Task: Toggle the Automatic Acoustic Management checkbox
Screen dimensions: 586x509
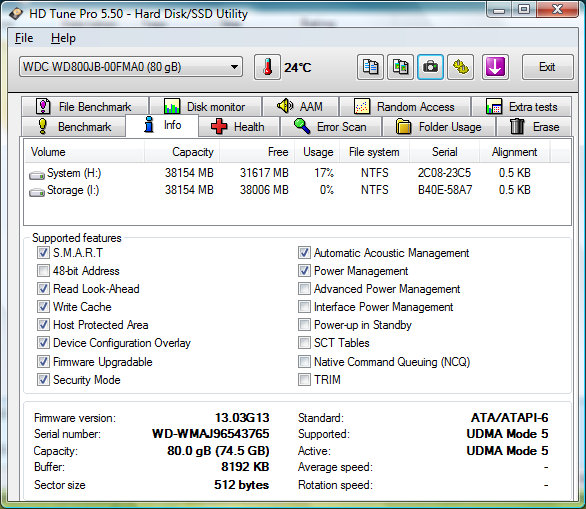Action: 304,253
